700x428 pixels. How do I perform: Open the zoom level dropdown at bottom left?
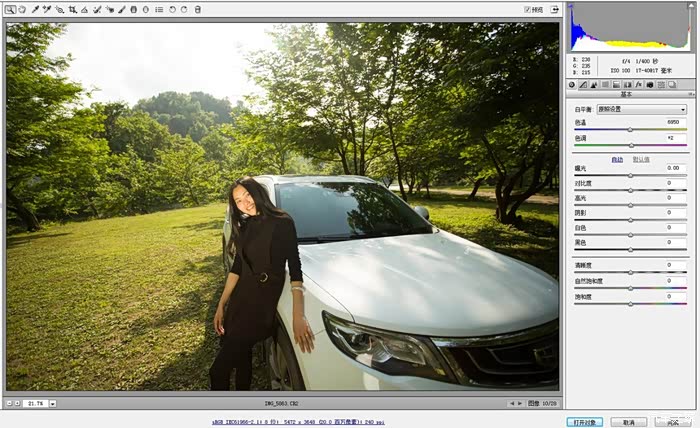tap(52, 403)
